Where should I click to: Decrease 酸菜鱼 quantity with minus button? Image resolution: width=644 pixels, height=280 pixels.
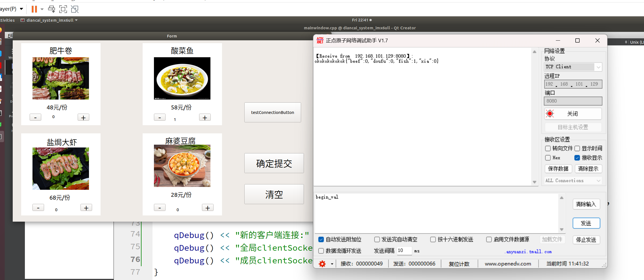point(160,117)
